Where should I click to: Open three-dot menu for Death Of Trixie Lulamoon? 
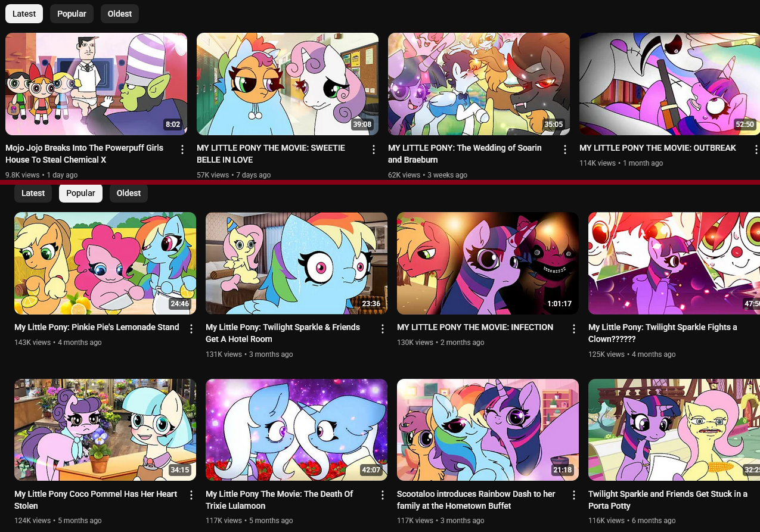tap(383, 496)
